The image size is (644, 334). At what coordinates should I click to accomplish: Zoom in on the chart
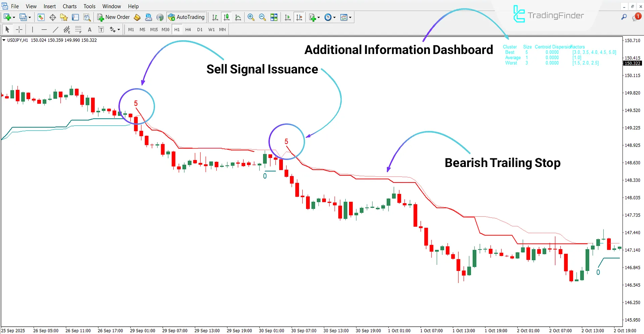pyautogui.click(x=251, y=17)
